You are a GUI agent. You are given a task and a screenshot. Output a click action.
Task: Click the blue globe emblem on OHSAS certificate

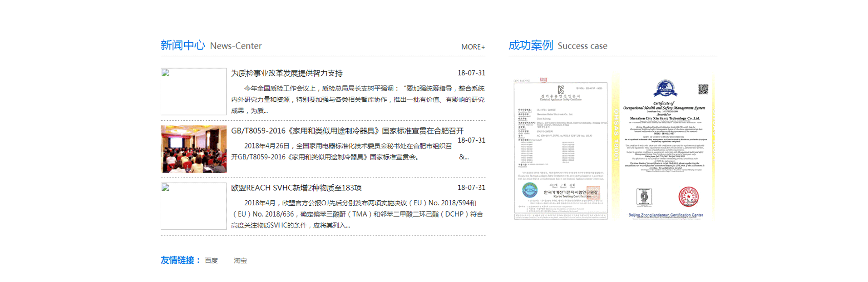[665, 89]
